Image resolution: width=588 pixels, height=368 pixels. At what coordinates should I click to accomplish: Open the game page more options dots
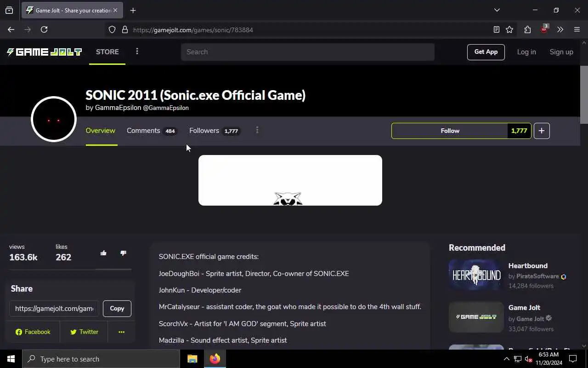[x=257, y=130]
